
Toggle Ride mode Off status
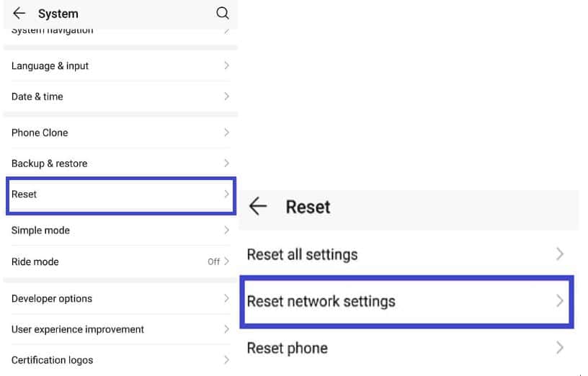tap(214, 261)
